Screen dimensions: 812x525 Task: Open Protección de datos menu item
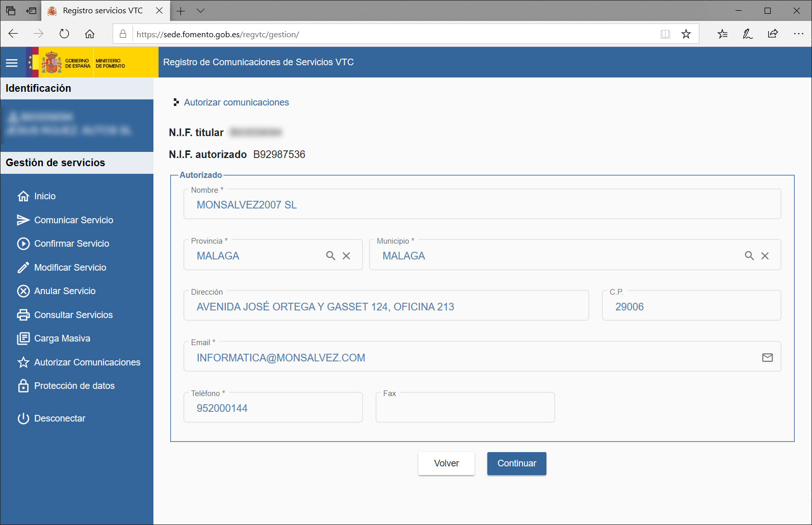[x=74, y=386]
